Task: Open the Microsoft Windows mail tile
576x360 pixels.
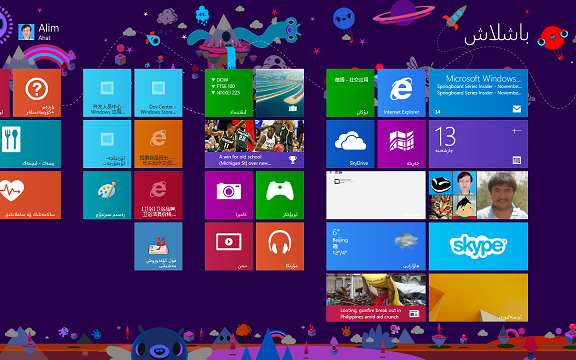Action: click(478, 93)
